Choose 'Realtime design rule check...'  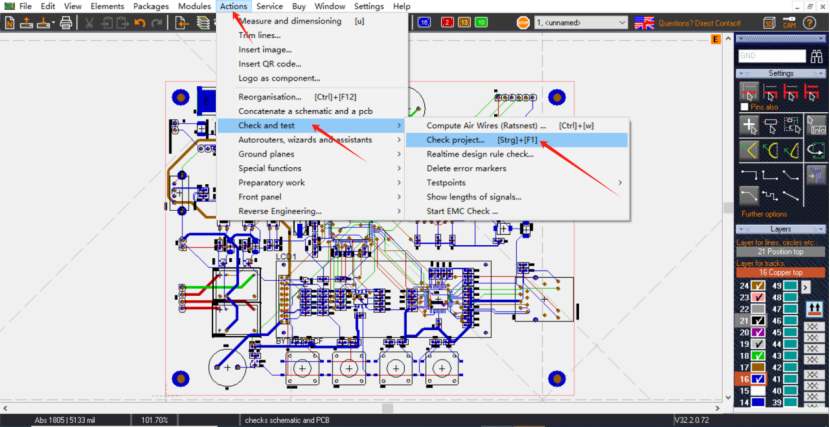click(x=517, y=154)
